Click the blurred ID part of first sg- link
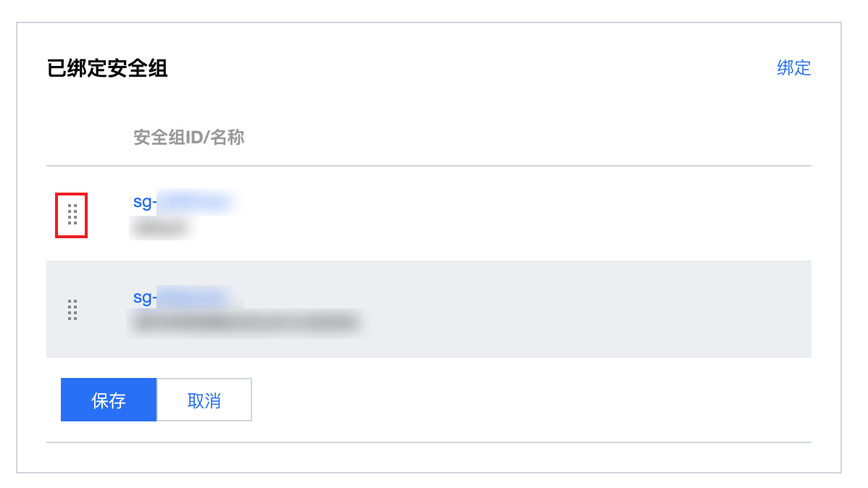 click(x=195, y=202)
